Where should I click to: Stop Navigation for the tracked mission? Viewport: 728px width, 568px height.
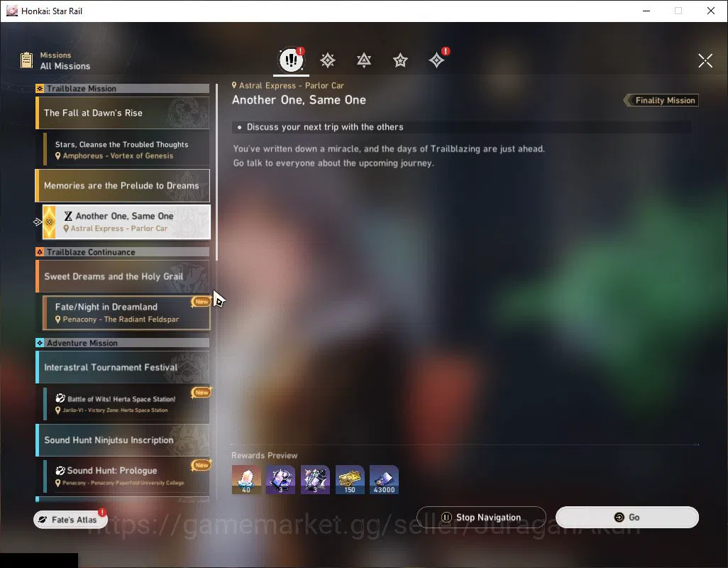point(482,518)
